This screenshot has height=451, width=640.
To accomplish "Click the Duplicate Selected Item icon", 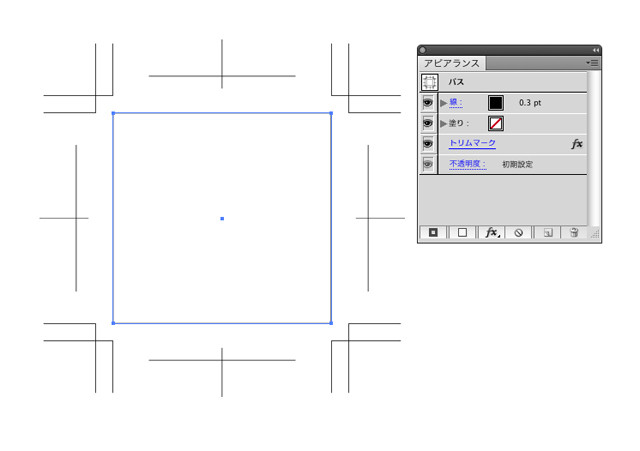I will tap(548, 233).
